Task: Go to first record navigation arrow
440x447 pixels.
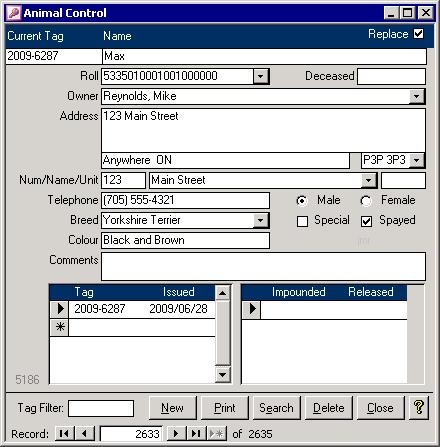Action: pyautogui.click(x=64, y=433)
